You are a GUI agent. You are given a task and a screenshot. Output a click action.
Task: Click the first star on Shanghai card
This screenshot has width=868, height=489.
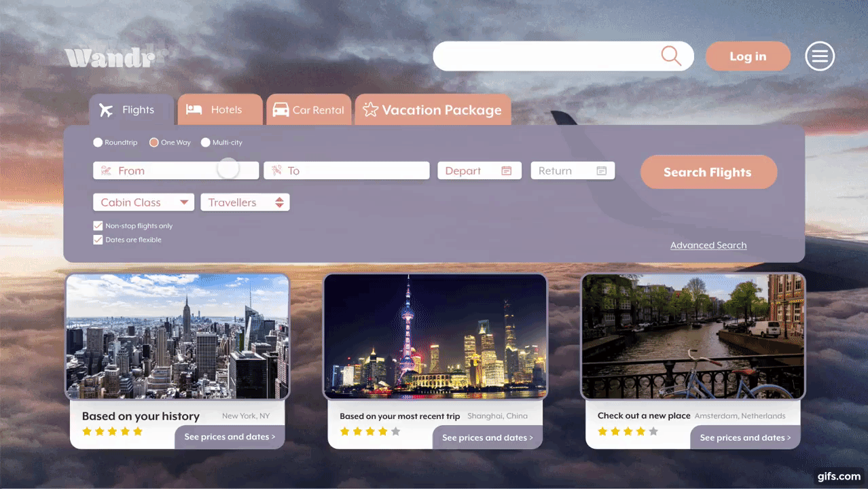coord(344,431)
